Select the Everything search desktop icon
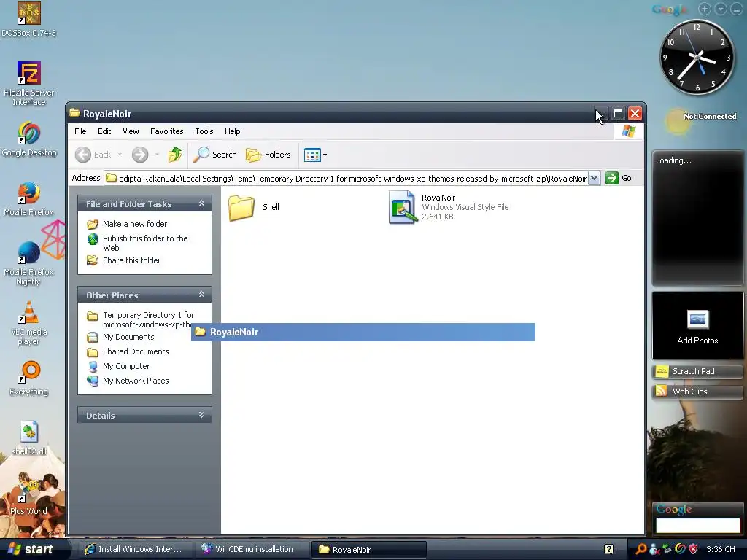Image resolution: width=747 pixels, height=560 pixels. pos(28,378)
